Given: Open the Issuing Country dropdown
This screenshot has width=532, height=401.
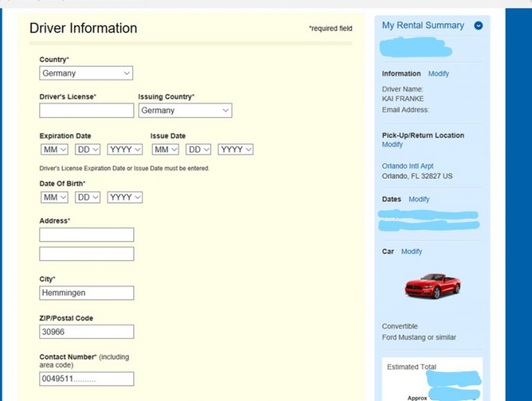Looking at the screenshot, I should click(185, 110).
